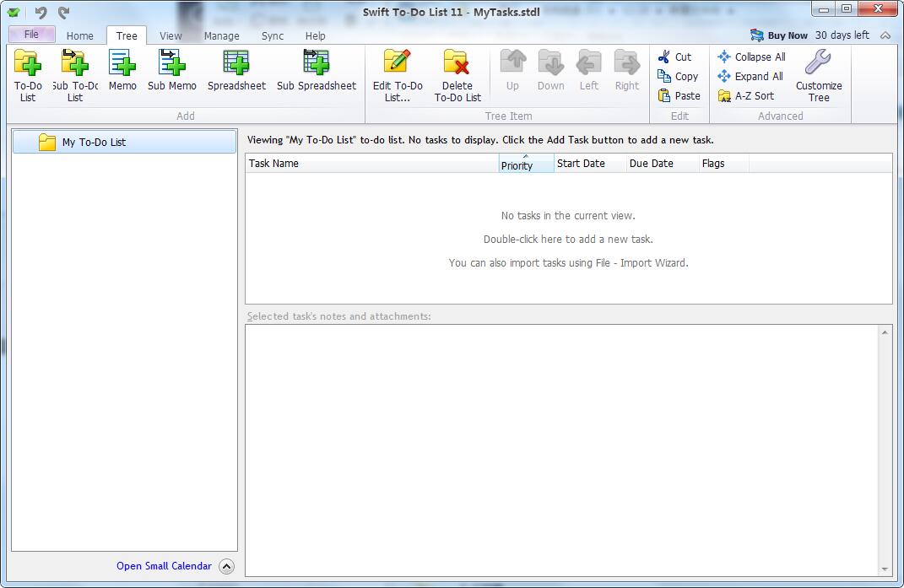Click the Redo arrow in title bar

pyautogui.click(x=63, y=12)
